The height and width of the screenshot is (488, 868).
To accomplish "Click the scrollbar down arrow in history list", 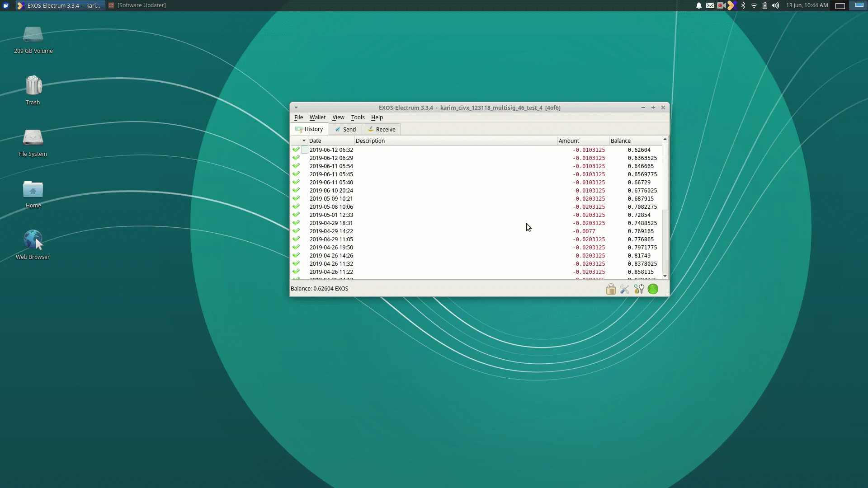I will pos(665,276).
